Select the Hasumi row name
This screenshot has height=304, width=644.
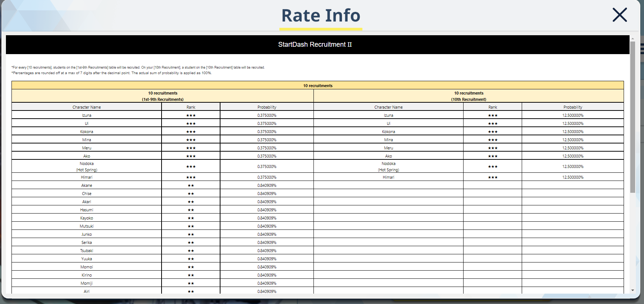[x=87, y=210]
